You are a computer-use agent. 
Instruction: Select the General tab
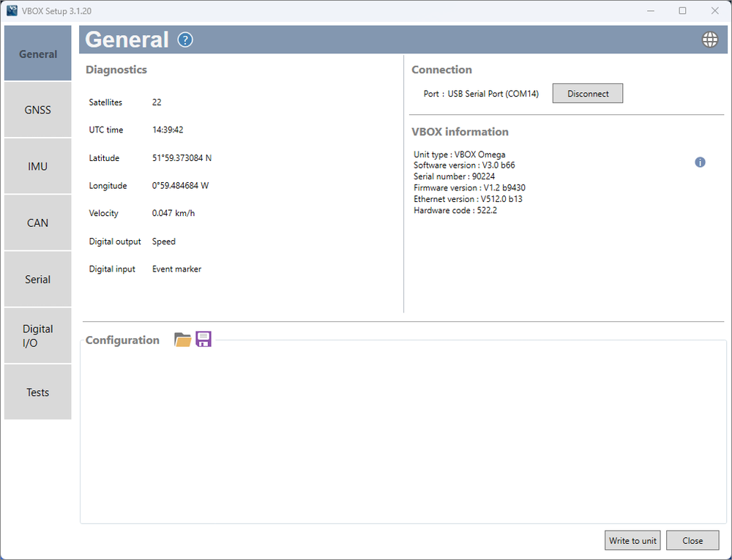pos(37,53)
